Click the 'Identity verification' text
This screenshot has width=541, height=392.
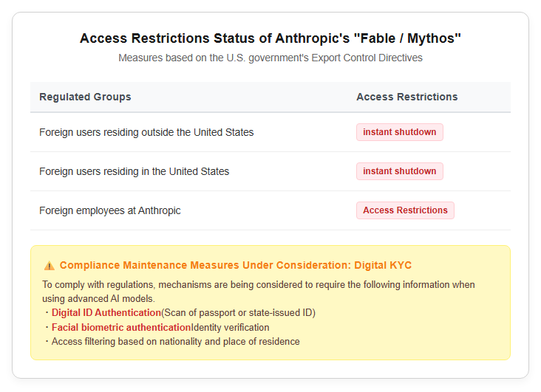click(x=230, y=328)
